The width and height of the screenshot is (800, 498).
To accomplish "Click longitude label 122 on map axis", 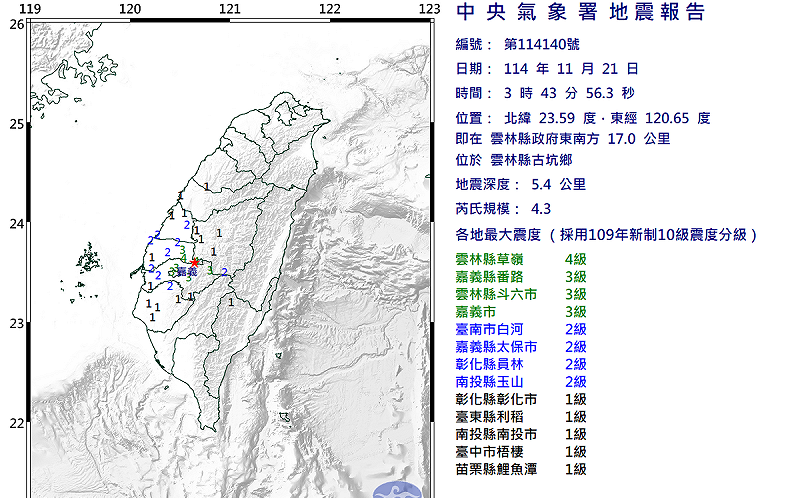I will [330, 9].
